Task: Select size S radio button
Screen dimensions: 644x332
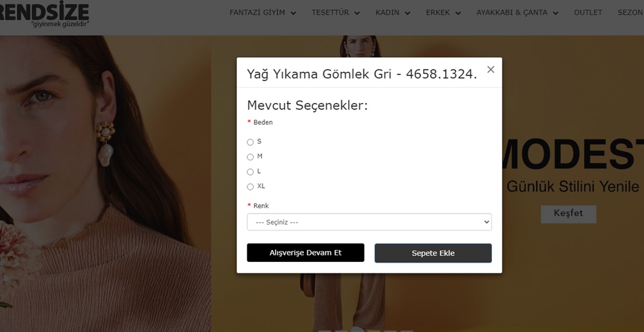Action: coord(250,142)
